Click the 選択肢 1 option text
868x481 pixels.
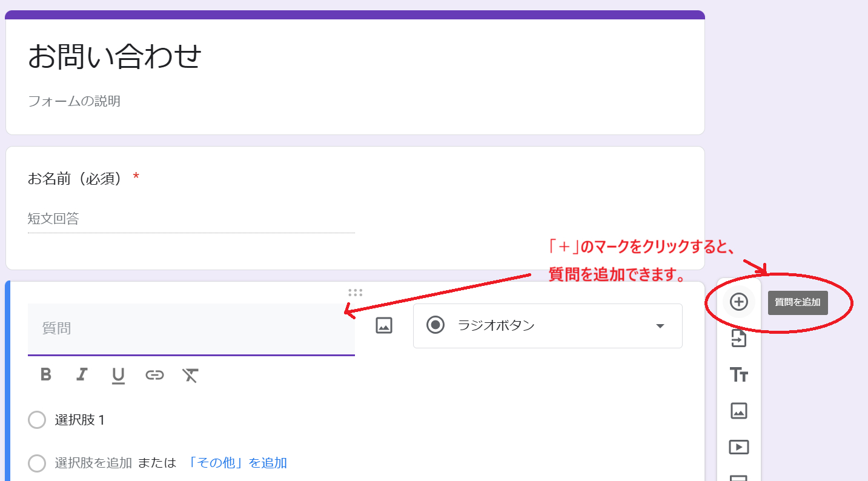79,420
